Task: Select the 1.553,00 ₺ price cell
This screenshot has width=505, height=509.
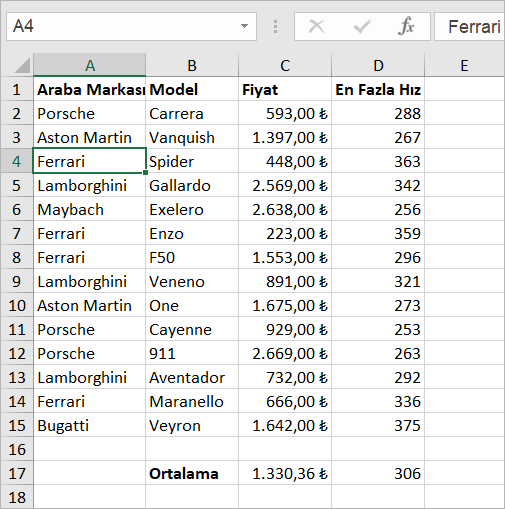Action: (285, 257)
